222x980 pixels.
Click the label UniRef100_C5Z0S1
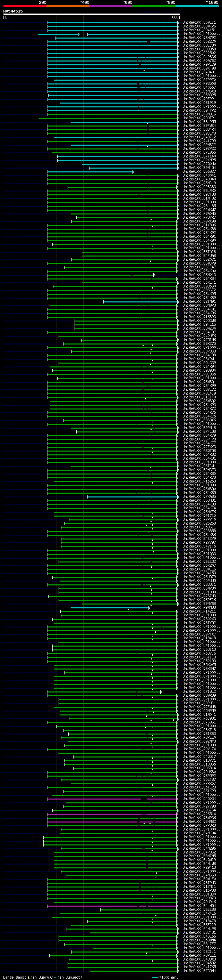tap(199, 259)
